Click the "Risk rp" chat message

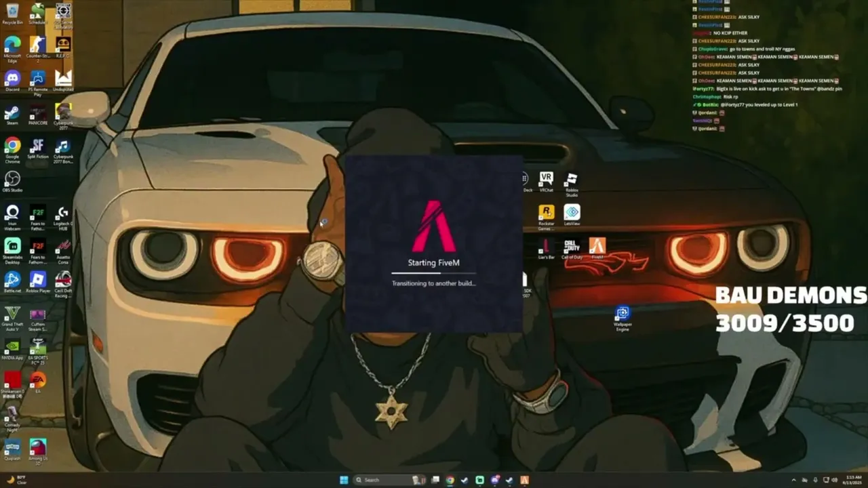[731, 97]
